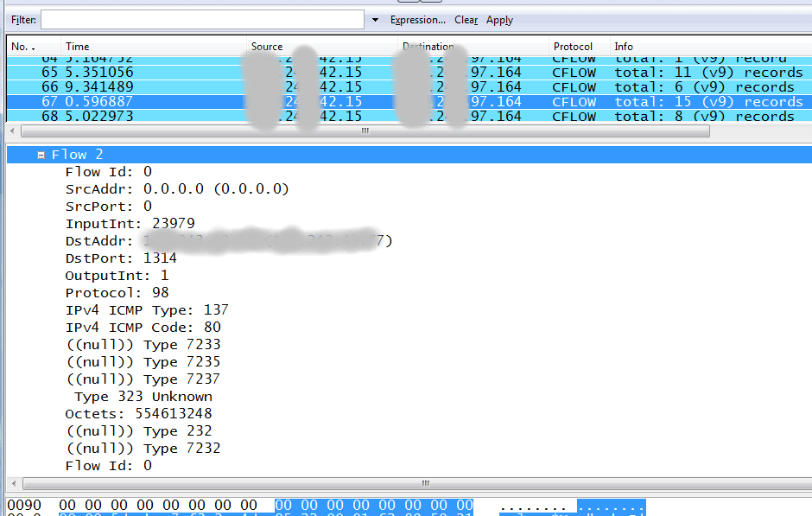Screen dimensions: 812x516
Task: Click the 0090 hex offset label
Action: click(x=24, y=505)
